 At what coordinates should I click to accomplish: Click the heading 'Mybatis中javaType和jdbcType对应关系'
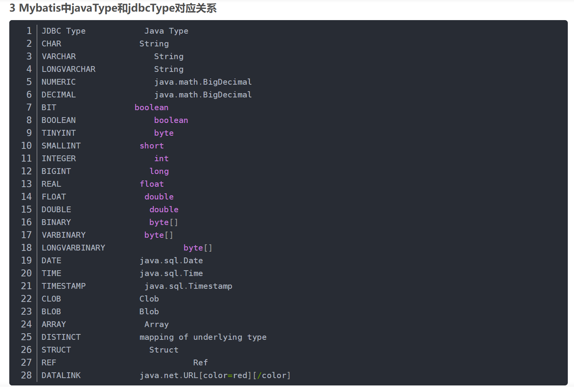(118, 8)
